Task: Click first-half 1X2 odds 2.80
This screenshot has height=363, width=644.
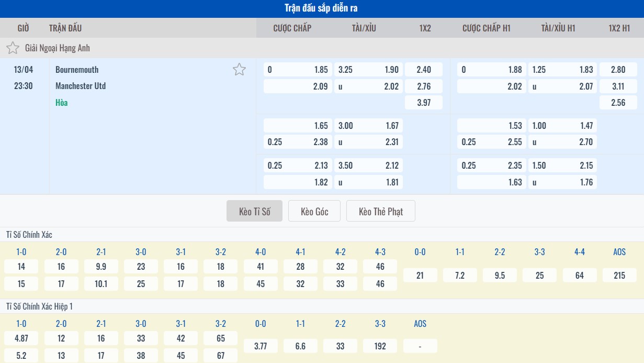Action: pyautogui.click(x=618, y=70)
